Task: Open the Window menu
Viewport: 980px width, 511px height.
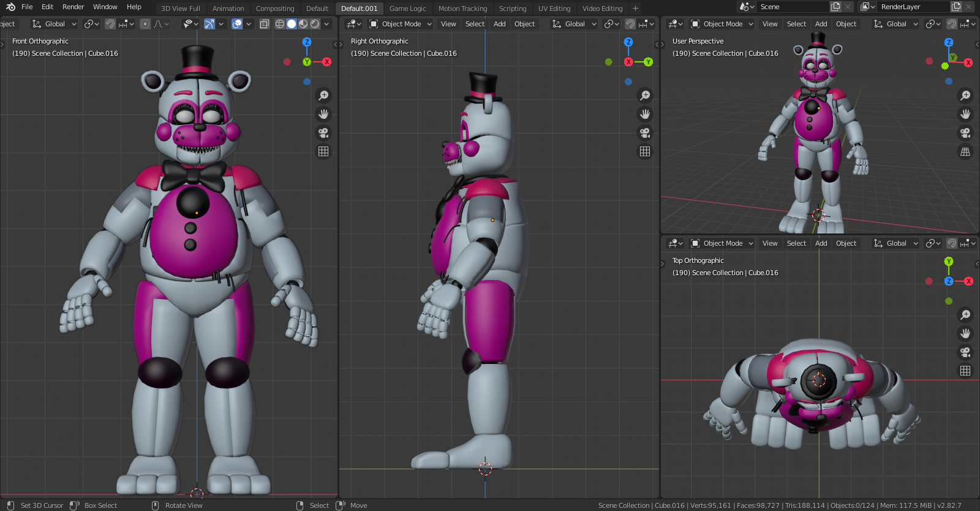Action: (105, 7)
